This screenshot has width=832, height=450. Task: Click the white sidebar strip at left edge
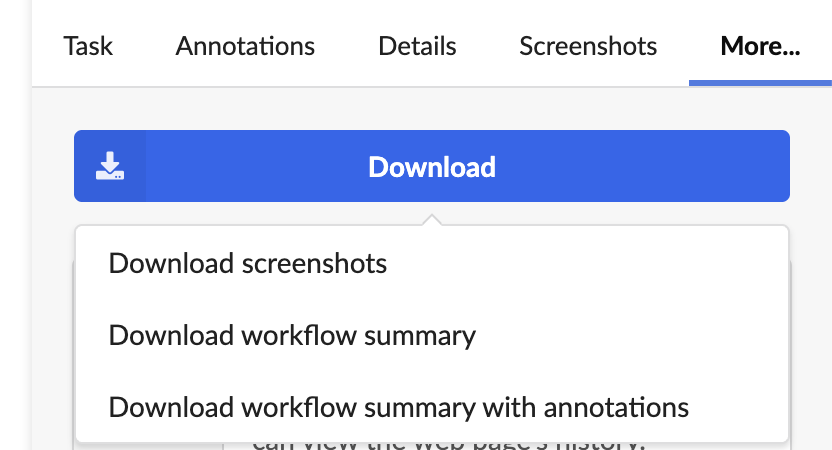16,225
